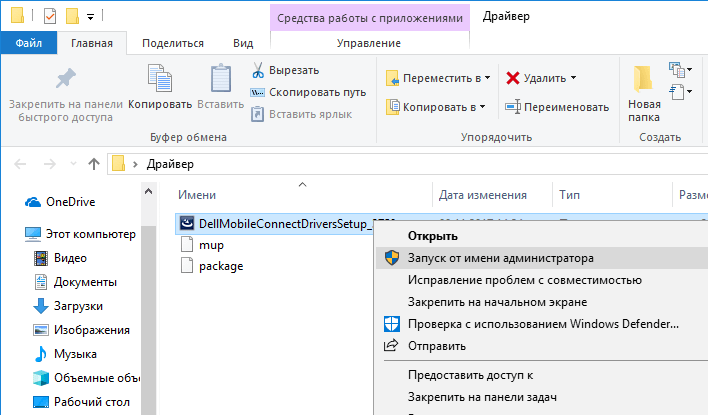Select Закрепить на начальном экране
Viewport: 708px width, 415px height.
542,302
